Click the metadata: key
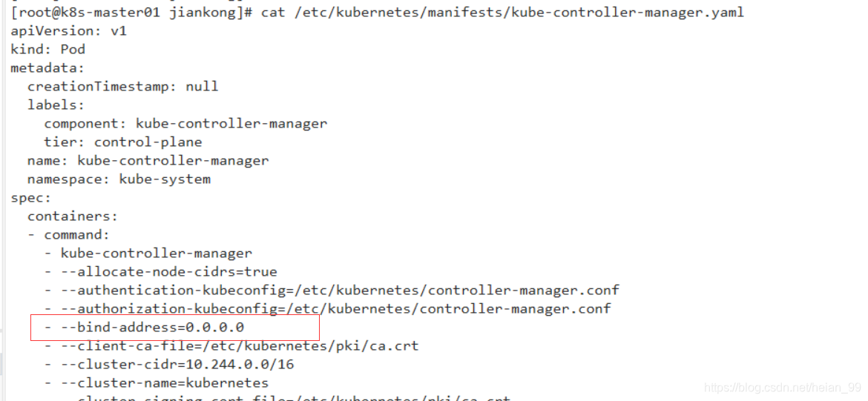Image resolution: width=868 pixels, height=401 pixels. click(47, 68)
